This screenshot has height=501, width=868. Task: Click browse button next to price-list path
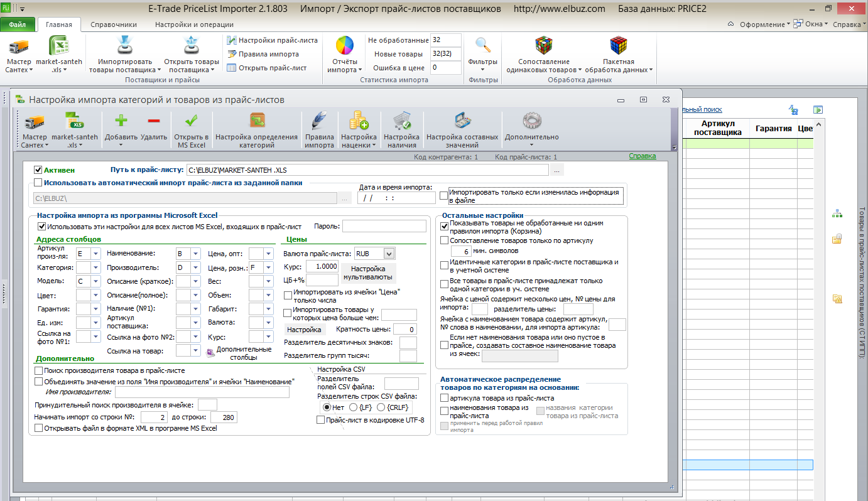tap(557, 170)
